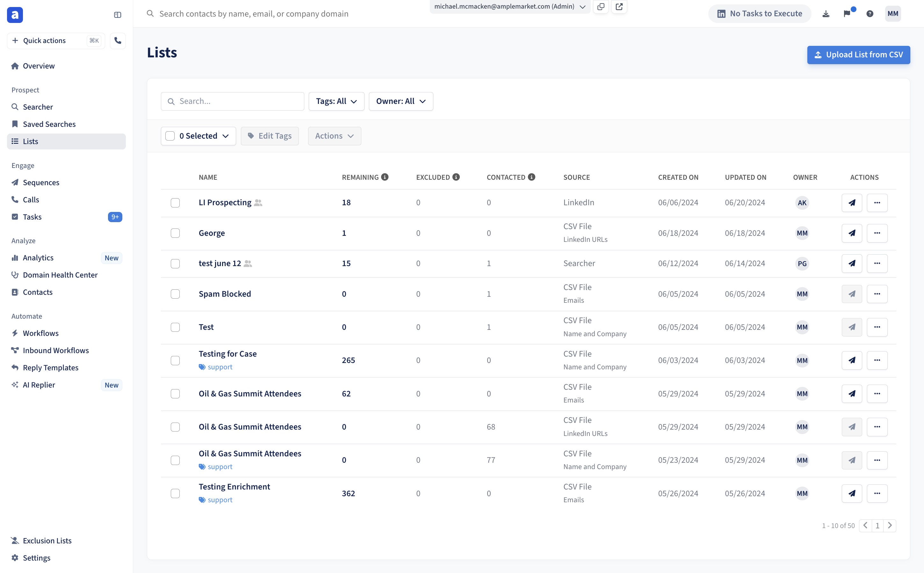Open the Testing for Case list link
Screen dimensions: 924x573
[227, 353]
